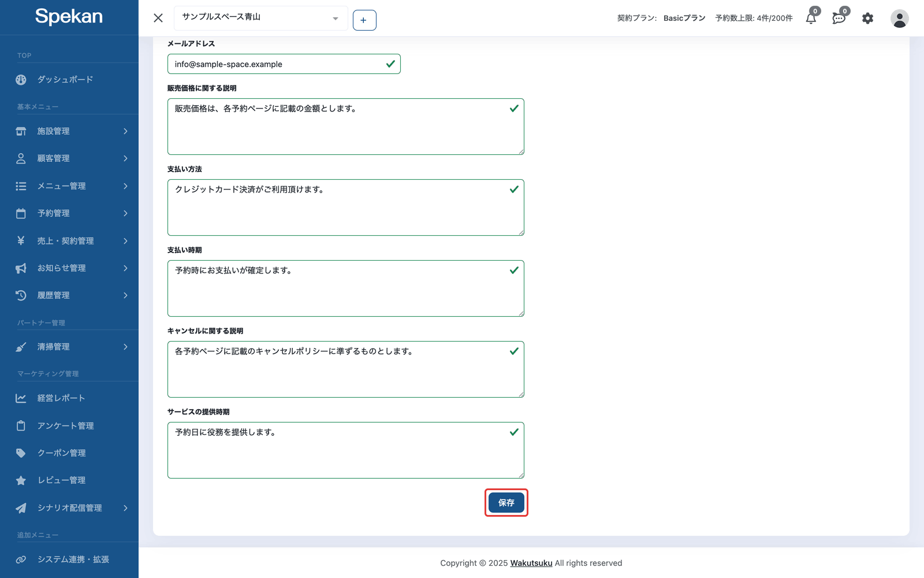This screenshot has width=924, height=578.
Task: Click the dashboard gauge icon
Action: click(x=21, y=80)
